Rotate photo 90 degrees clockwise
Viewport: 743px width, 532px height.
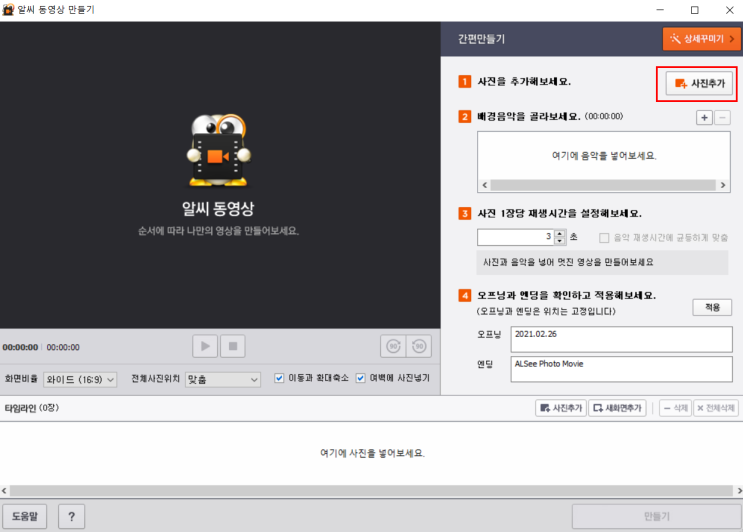[393, 346]
